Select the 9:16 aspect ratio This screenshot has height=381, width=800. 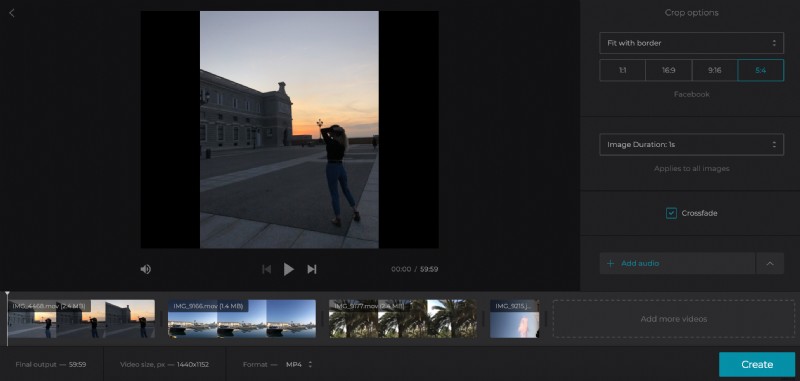(x=715, y=70)
